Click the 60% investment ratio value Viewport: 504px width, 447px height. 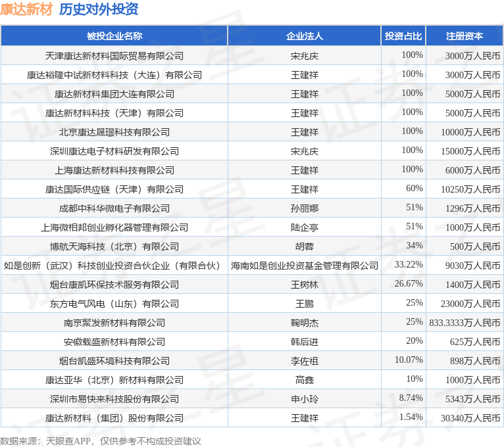point(415,188)
